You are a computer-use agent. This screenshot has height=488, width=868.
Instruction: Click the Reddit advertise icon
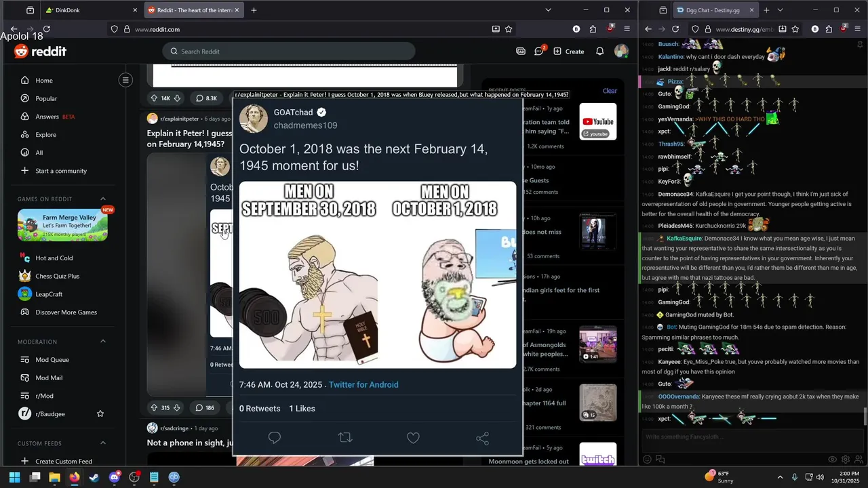pos(521,51)
